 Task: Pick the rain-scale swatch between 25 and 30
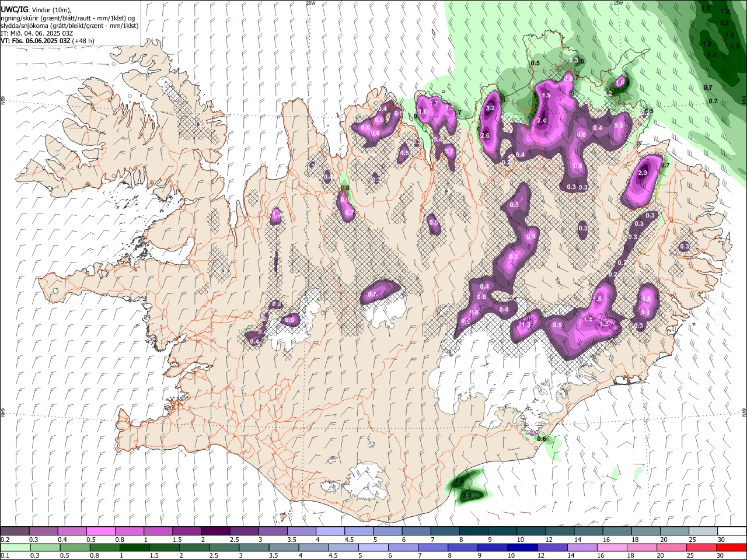point(702,547)
